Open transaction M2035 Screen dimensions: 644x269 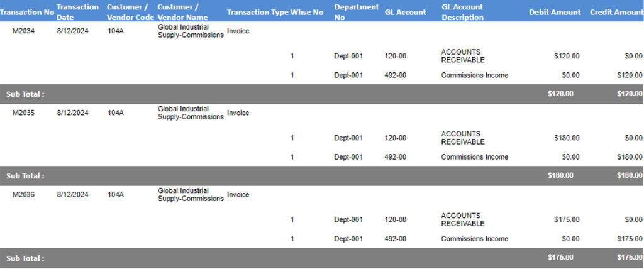point(23,113)
